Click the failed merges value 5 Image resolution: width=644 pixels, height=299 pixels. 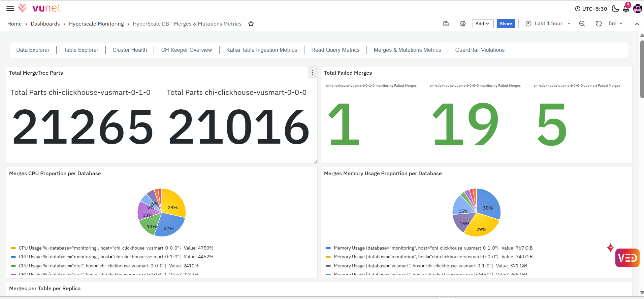[x=552, y=124]
